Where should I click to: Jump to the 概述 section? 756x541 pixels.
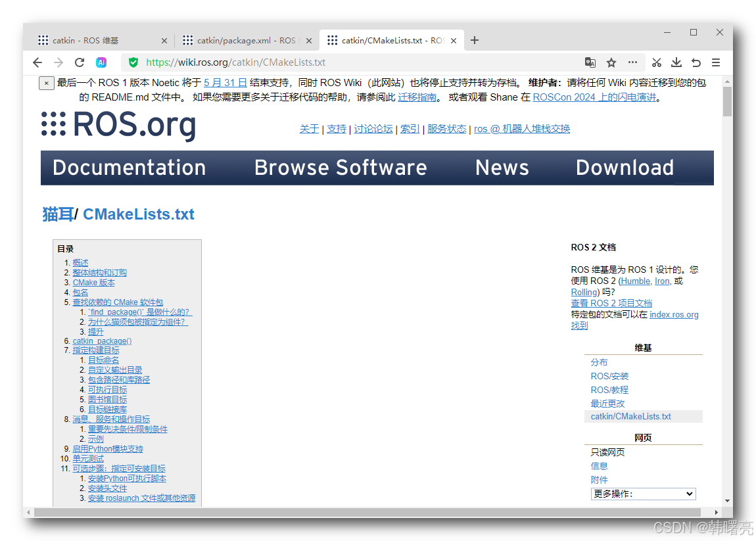(80, 263)
